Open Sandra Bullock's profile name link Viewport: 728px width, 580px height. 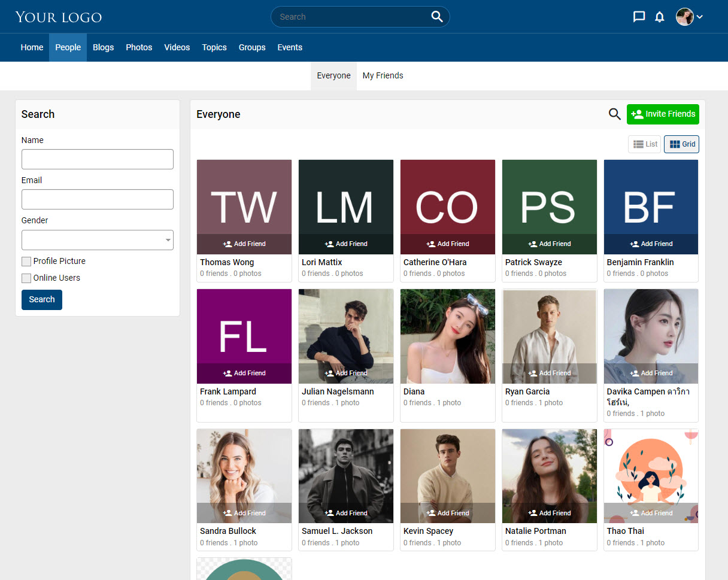click(x=228, y=531)
